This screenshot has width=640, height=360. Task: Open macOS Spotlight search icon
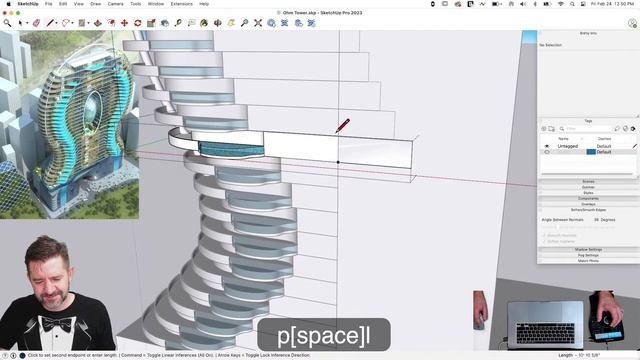click(x=572, y=4)
